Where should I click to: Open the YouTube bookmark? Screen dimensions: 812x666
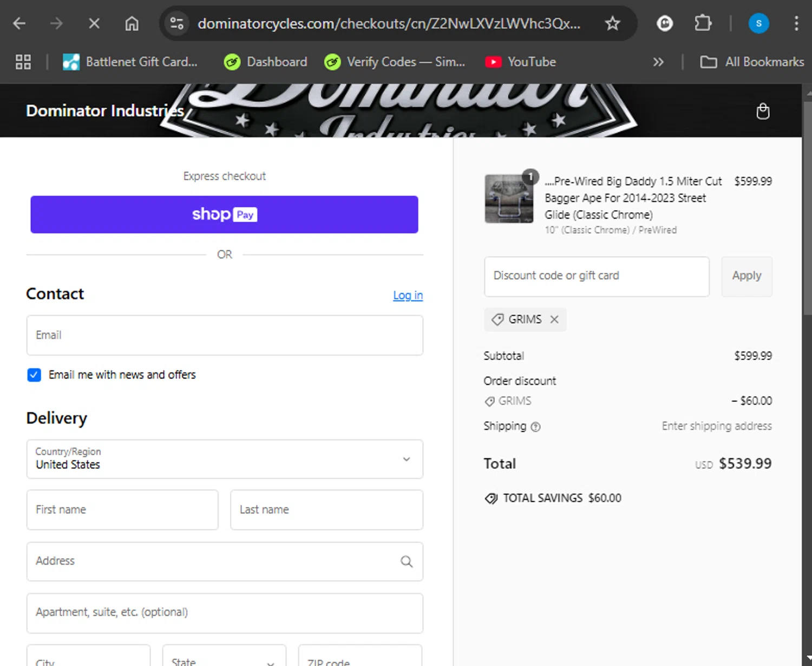(x=521, y=62)
